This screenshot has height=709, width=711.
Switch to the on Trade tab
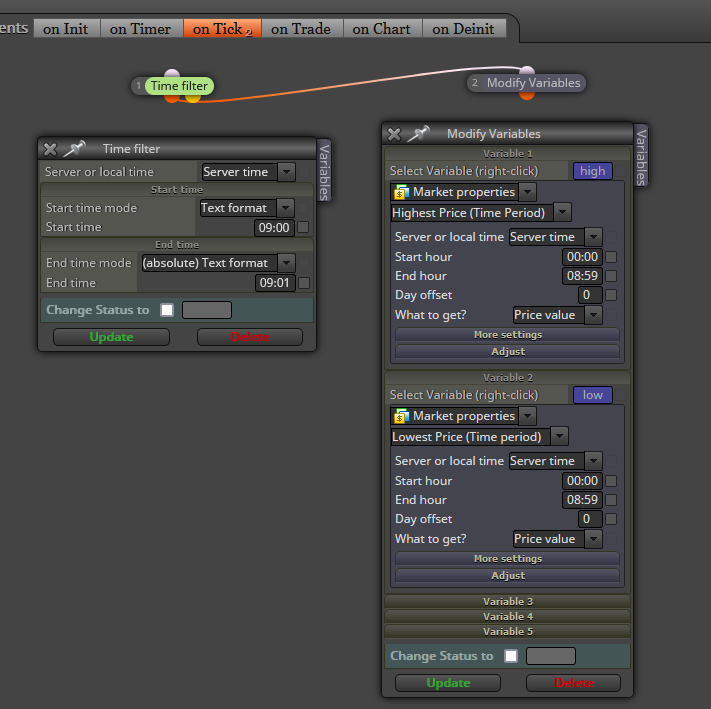pos(301,29)
